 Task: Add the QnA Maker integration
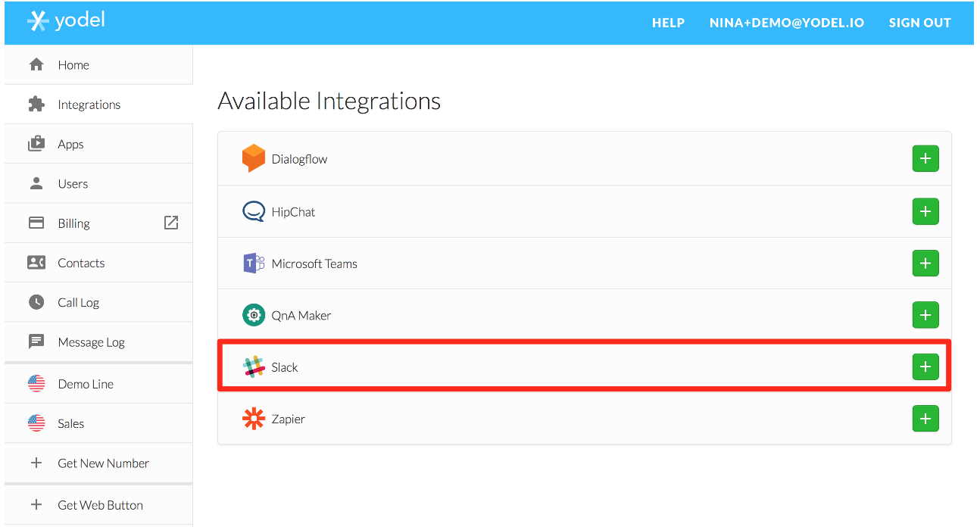pyautogui.click(x=925, y=315)
